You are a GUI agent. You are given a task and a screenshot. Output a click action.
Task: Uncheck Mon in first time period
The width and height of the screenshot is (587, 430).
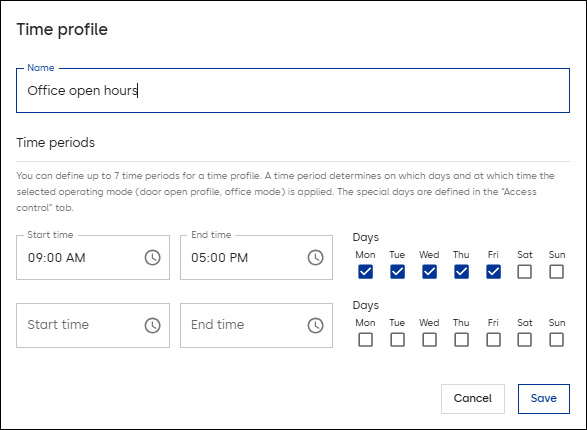tap(365, 272)
